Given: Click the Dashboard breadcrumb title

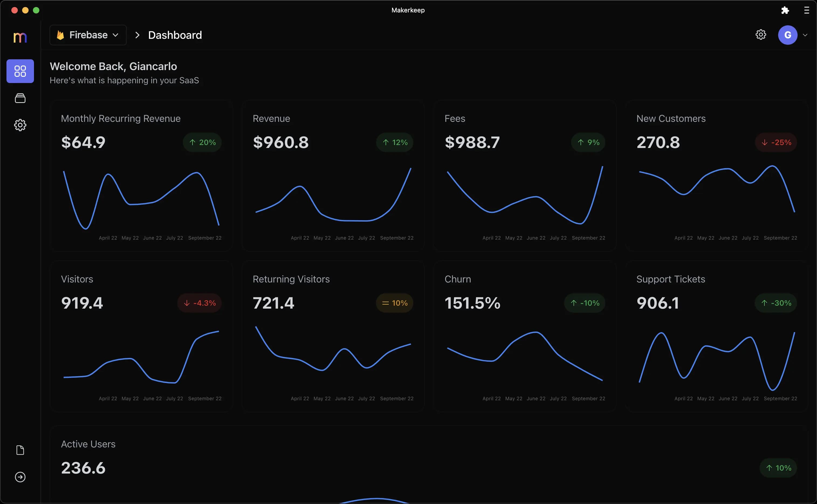Looking at the screenshot, I should click(x=175, y=35).
